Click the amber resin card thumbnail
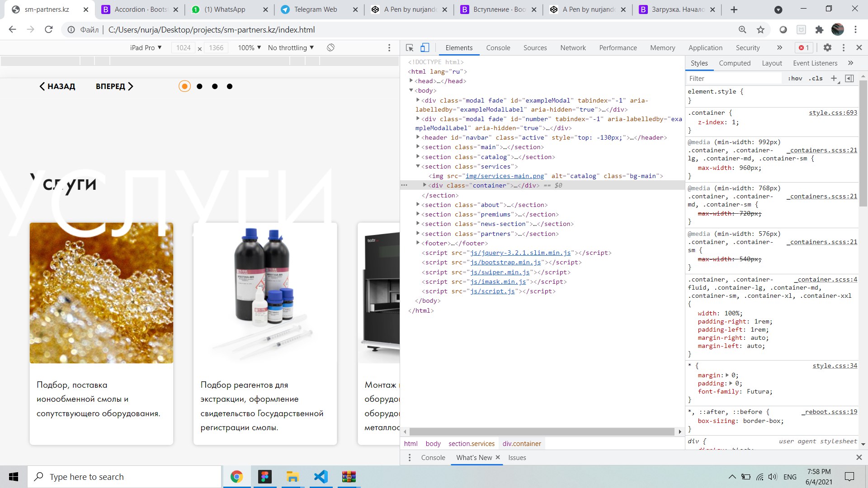The image size is (868, 488). [101, 293]
